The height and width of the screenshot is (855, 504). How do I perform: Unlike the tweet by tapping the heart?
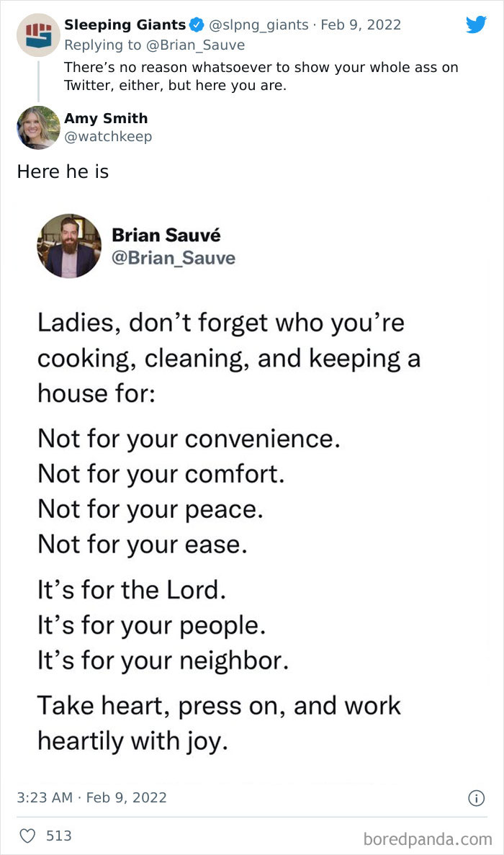click(29, 836)
